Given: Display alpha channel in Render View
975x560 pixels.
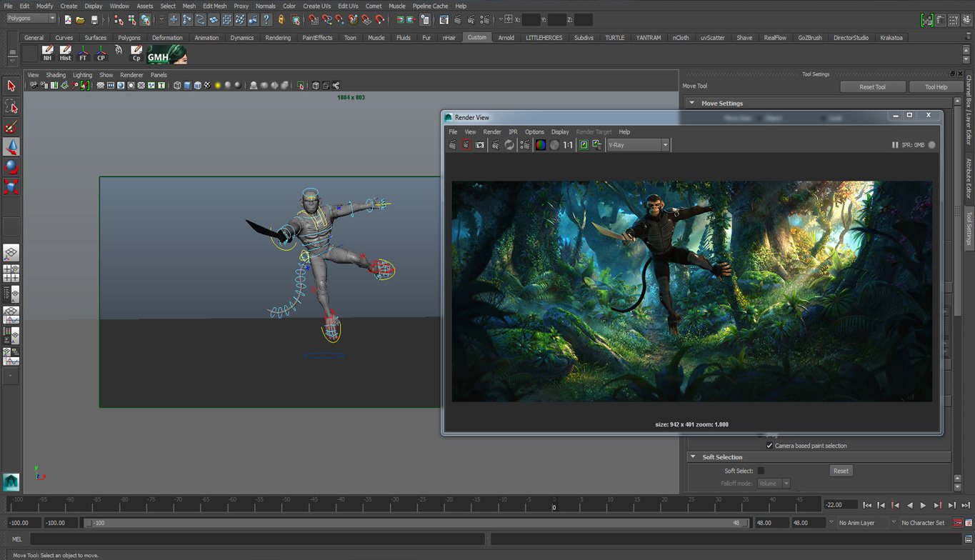Looking at the screenshot, I should pyautogui.click(x=554, y=145).
